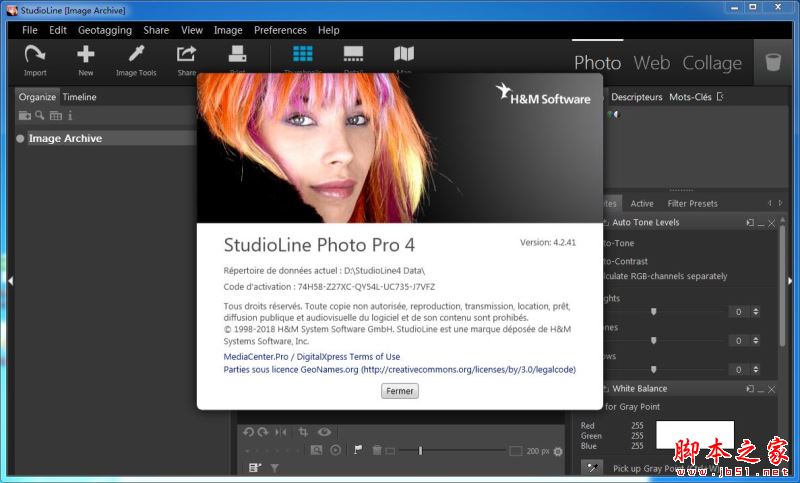This screenshot has height=483, width=800.
Task: Collapse the left sidebar panel arrow
Action: point(9,282)
